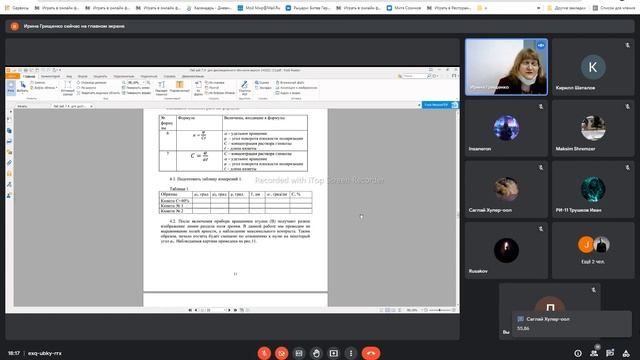Go to the first page in Foxit navigation

(190, 310)
